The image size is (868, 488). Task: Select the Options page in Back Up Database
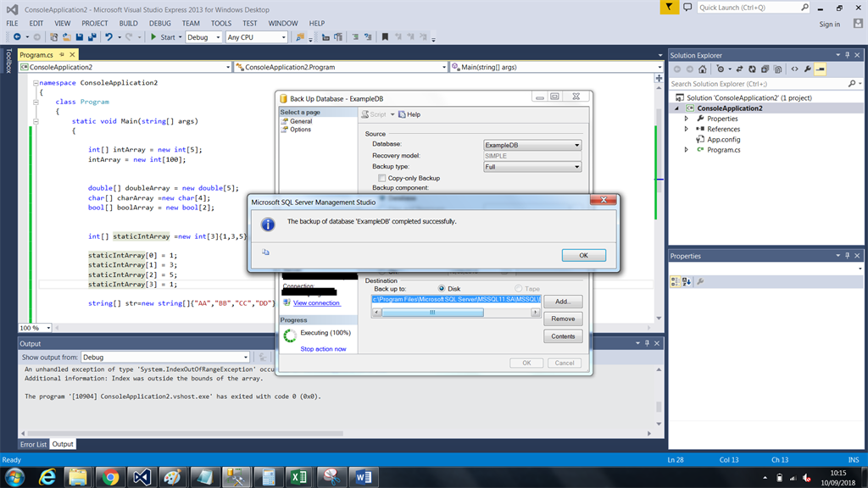(x=300, y=130)
